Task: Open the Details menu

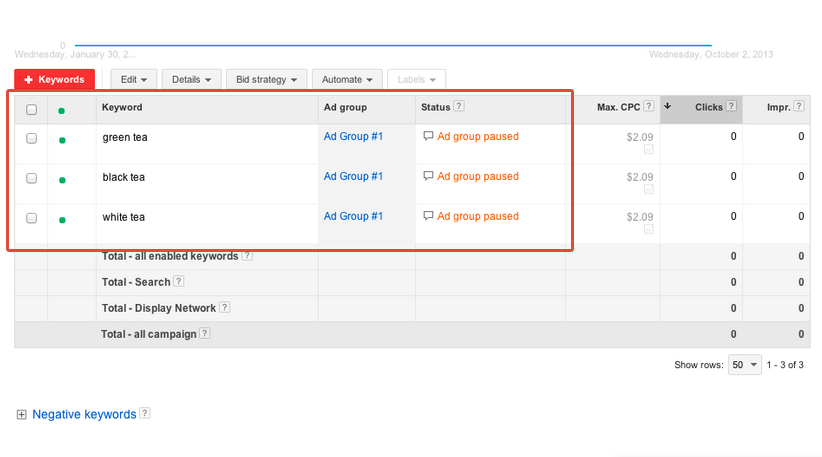Action: pos(192,79)
